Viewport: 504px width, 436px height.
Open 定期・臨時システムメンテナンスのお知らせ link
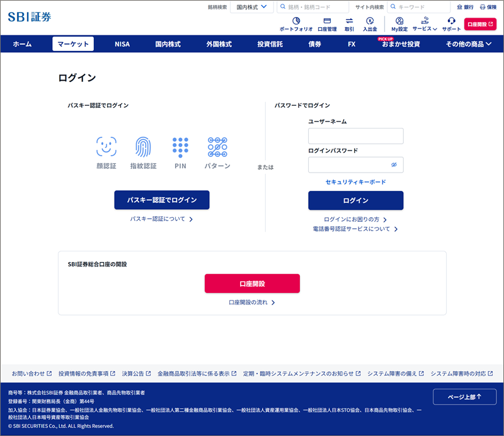(302, 374)
